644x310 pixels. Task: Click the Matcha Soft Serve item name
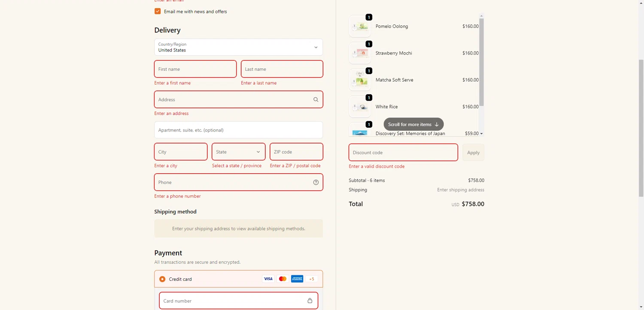pyautogui.click(x=394, y=80)
